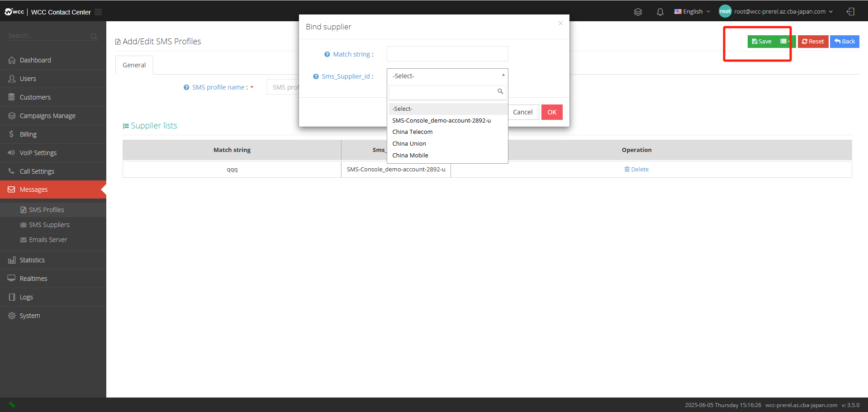Click the System gear icon
The width and height of the screenshot is (868, 412).
12,316
